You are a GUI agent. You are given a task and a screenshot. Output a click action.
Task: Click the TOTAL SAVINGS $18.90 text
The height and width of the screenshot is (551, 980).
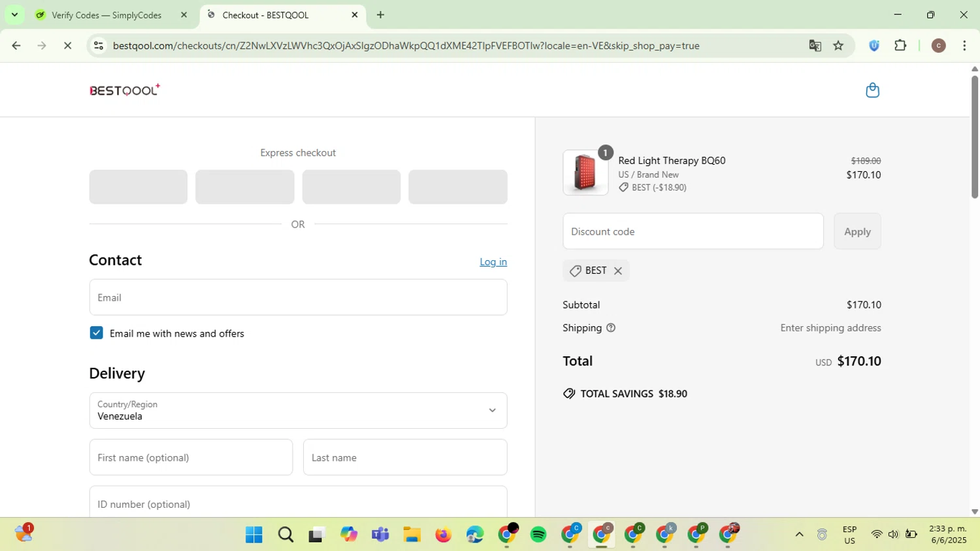[634, 393]
